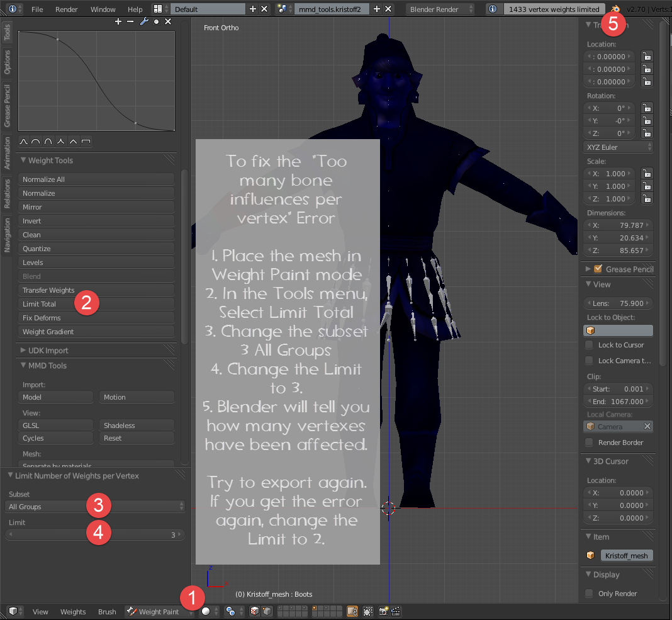Click OpenGL render animation clapper icon
The width and height of the screenshot is (672, 620).
coord(396,611)
